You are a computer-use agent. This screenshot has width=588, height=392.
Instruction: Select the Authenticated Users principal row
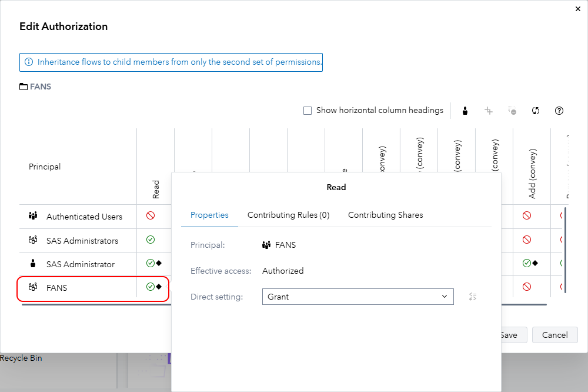(x=84, y=217)
